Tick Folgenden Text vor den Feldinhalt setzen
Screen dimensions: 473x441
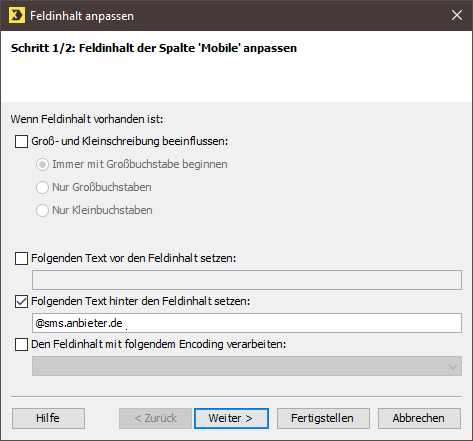coord(21,258)
